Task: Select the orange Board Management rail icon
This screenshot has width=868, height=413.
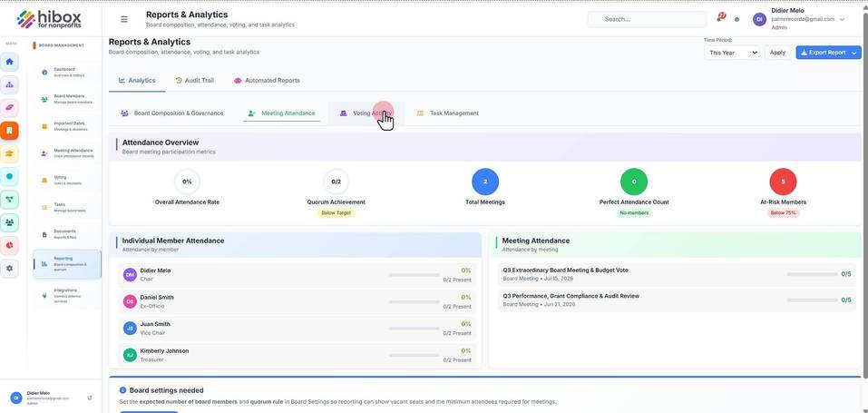Action: (x=9, y=131)
